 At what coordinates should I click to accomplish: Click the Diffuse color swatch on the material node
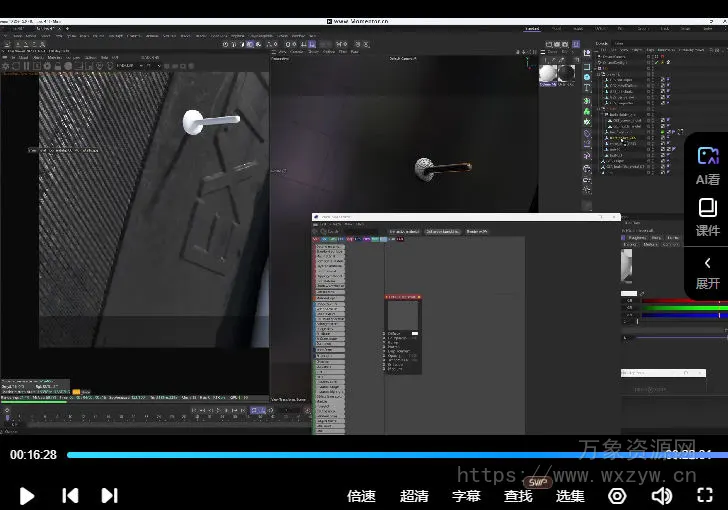pos(415,333)
